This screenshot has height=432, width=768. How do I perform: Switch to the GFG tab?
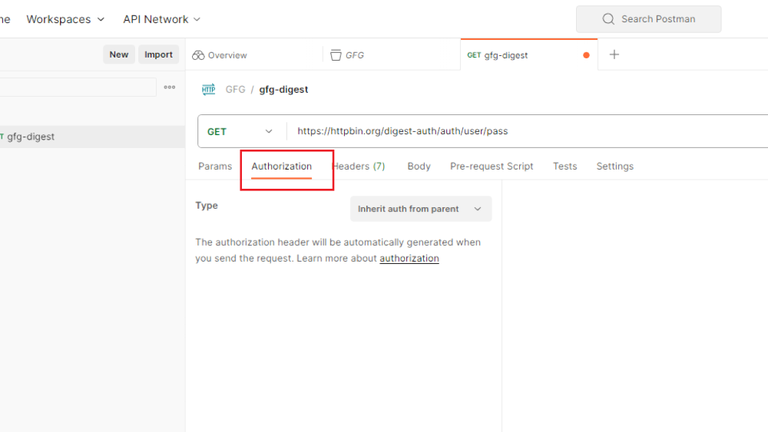pos(347,55)
